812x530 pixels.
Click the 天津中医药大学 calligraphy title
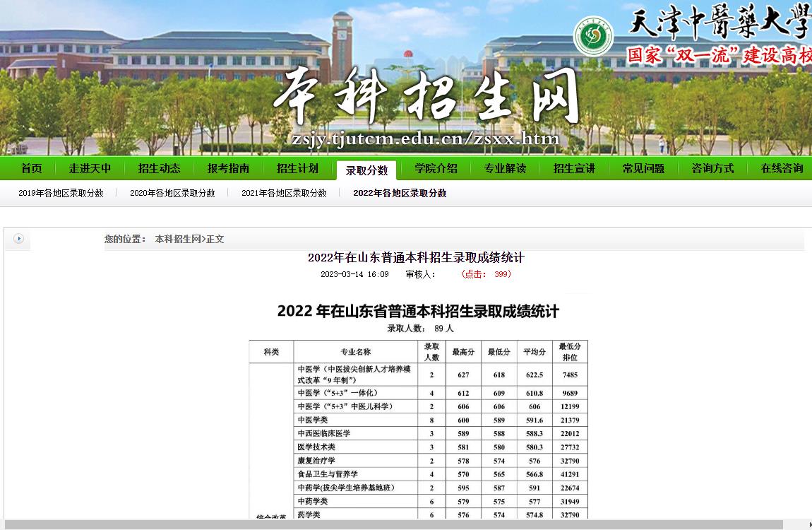tap(720, 22)
